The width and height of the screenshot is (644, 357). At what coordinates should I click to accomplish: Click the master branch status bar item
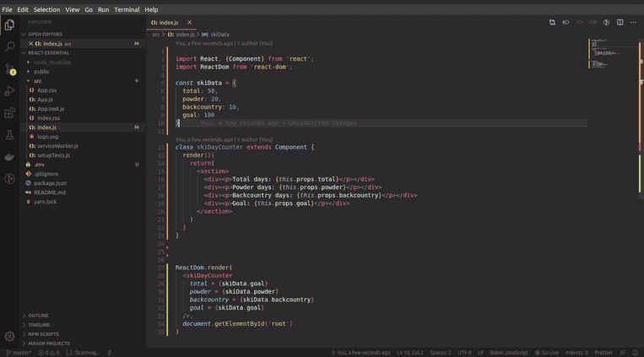[19, 353]
